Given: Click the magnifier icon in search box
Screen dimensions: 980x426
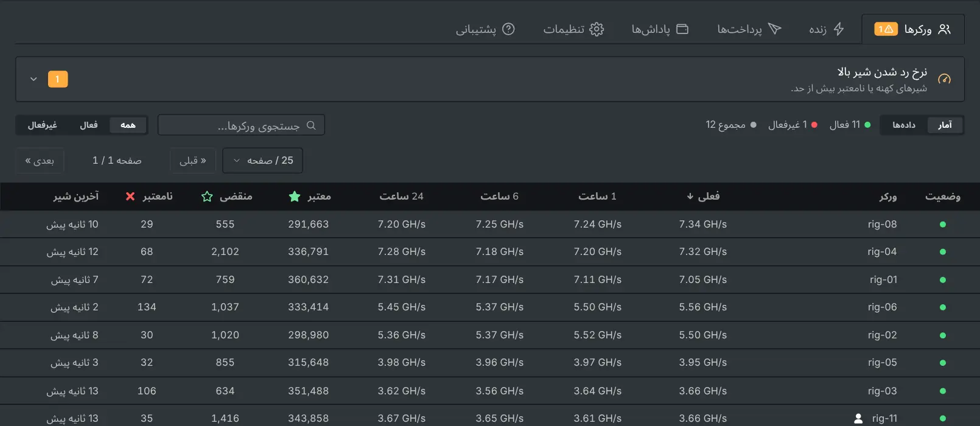Looking at the screenshot, I should click(311, 125).
